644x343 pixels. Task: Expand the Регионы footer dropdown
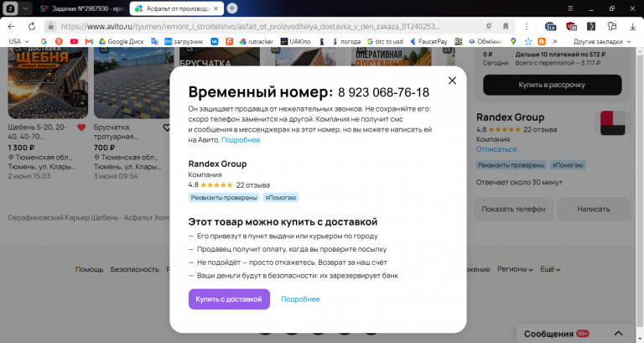(515, 269)
